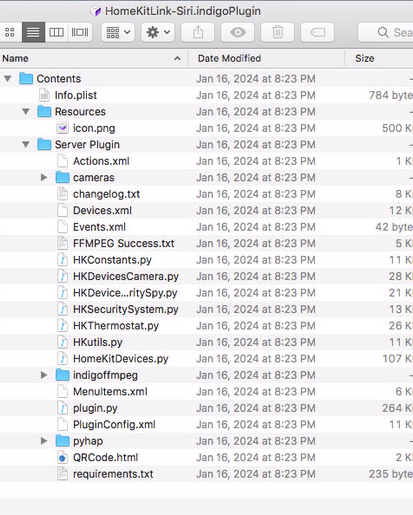Select the Resources folder icon
This screenshot has height=515, width=413.
tap(44, 112)
